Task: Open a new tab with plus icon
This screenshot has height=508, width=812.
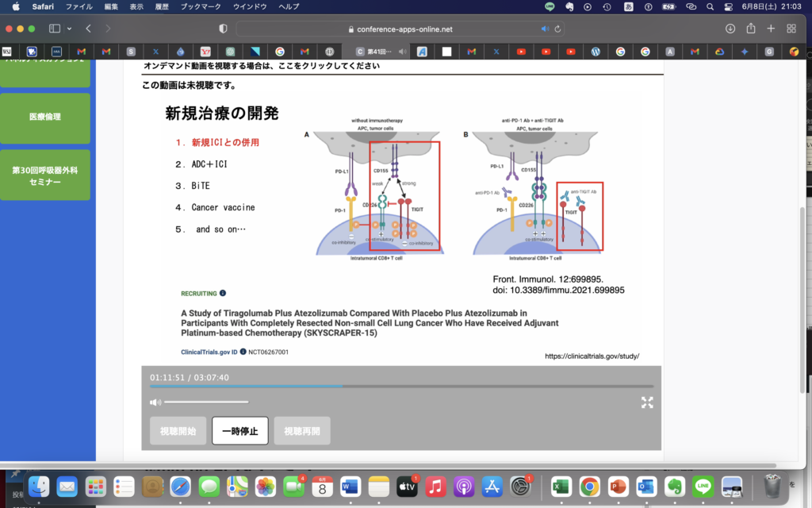Action: click(x=771, y=29)
